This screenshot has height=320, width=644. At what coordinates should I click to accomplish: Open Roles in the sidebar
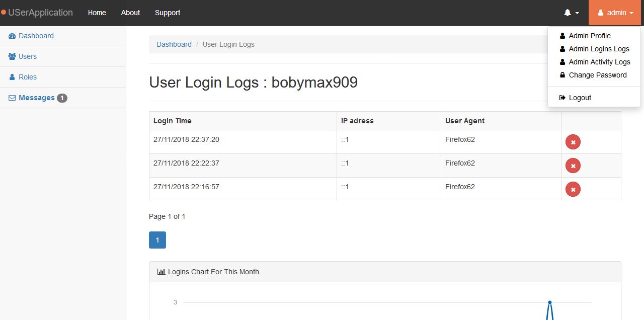coord(27,77)
